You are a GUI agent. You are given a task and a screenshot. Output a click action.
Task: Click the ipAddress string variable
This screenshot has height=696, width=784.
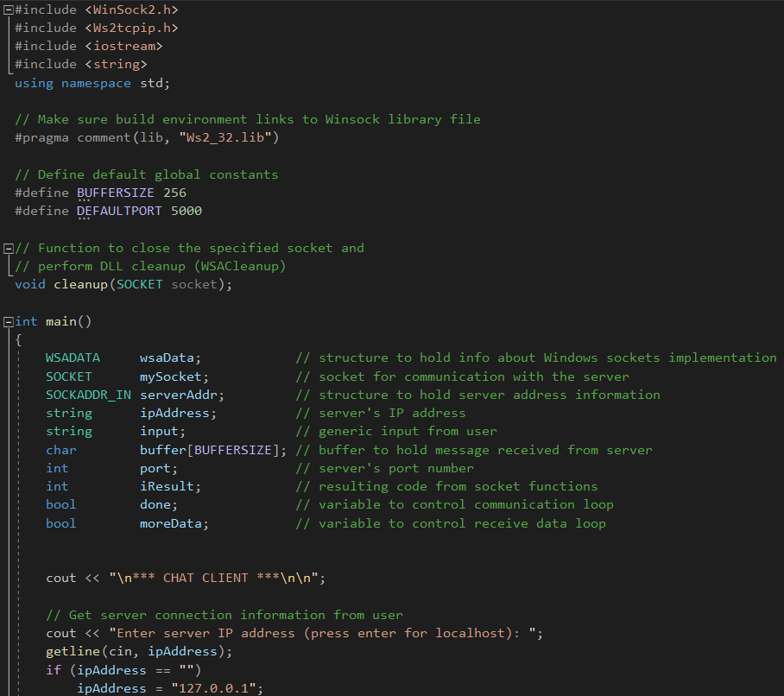174,412
